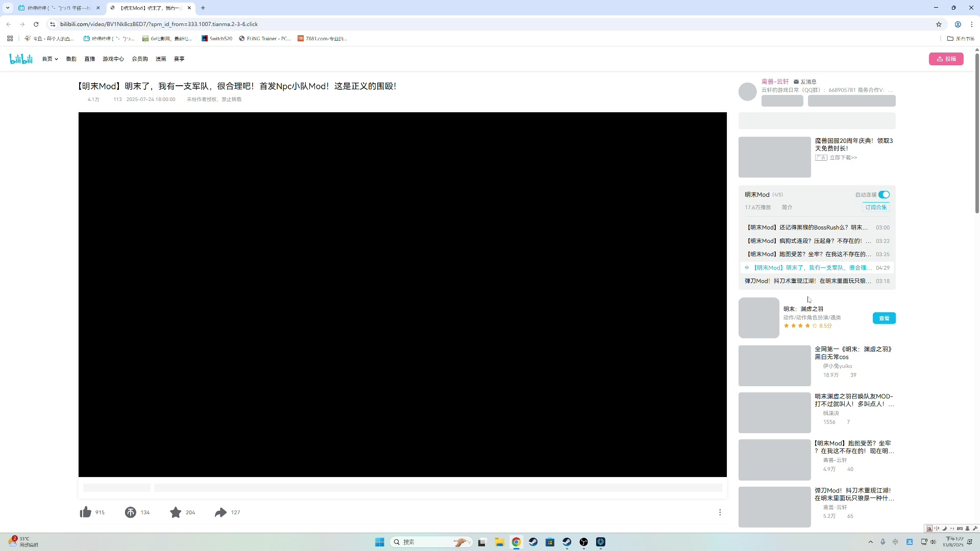Screen dimensions: 980x551
Task: Give coins using the coin icon
Action: tap(130, 512)
